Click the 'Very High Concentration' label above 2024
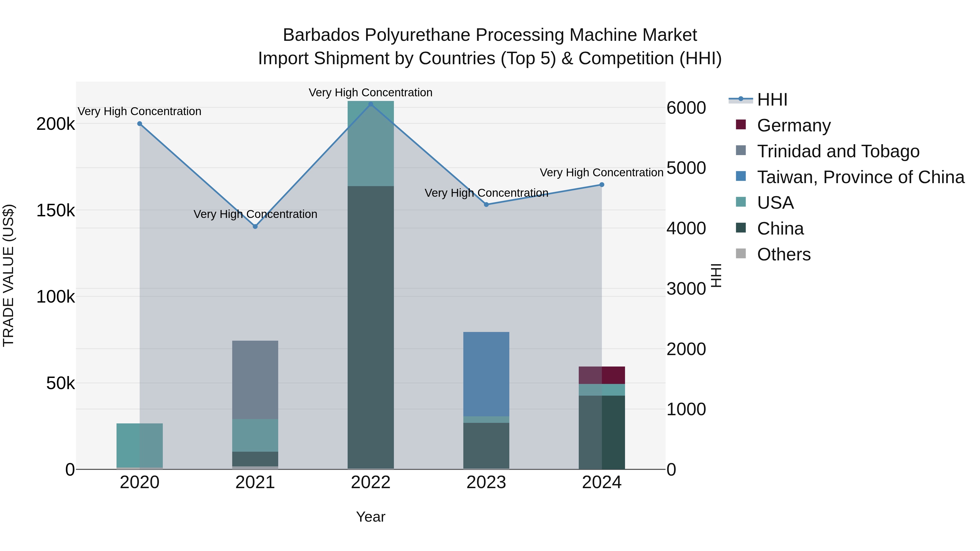 602,173
